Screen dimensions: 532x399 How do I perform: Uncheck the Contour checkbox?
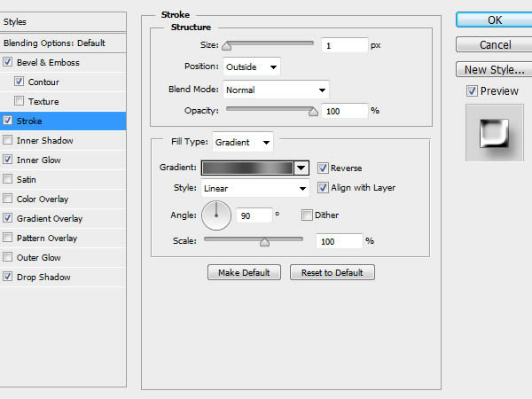coord(19,82)
